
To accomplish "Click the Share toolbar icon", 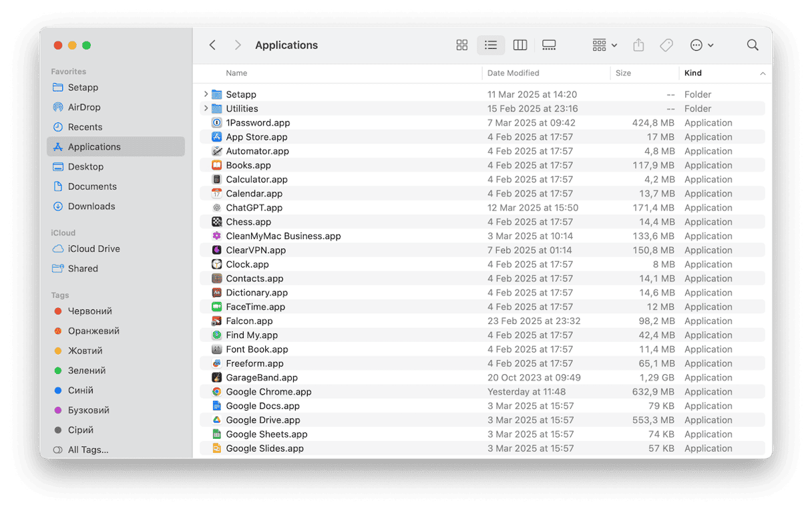I will (x=638, y=45).
